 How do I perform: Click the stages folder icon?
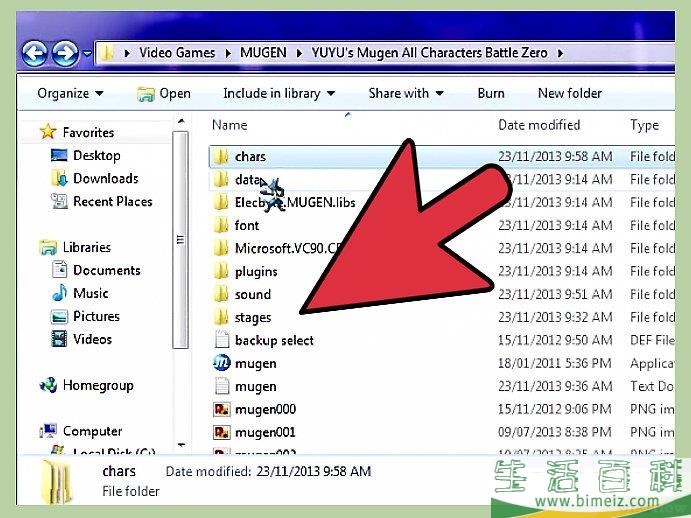point(221,317)
